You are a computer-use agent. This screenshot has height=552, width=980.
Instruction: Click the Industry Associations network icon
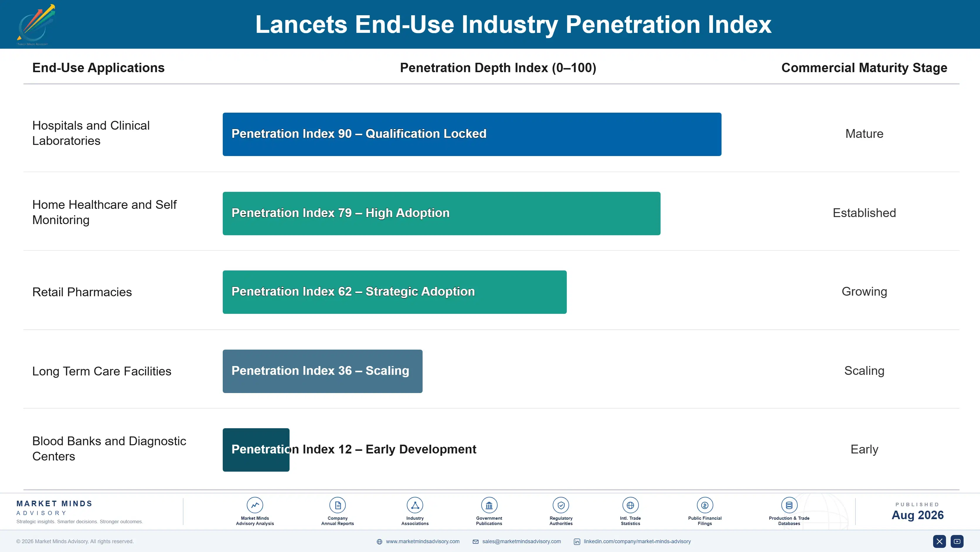(x=415, y=505)
